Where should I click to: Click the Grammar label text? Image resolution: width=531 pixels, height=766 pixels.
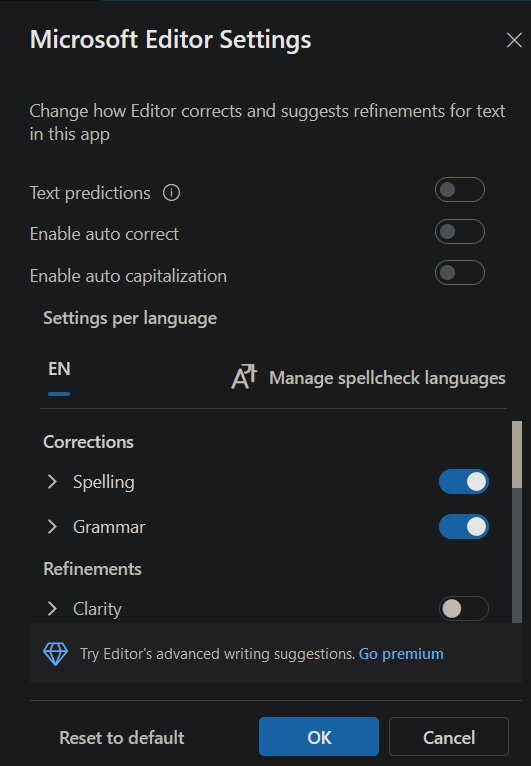click(109, 527)
